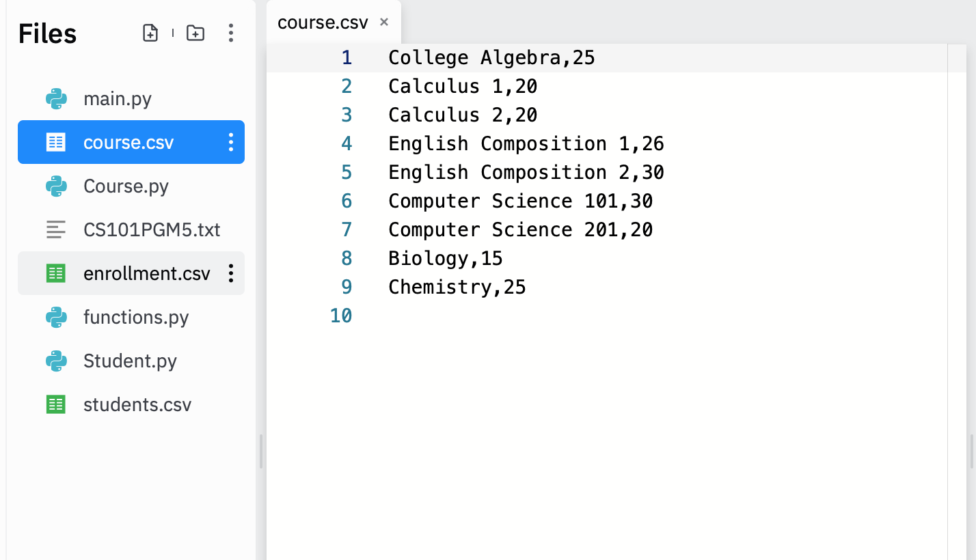The height and width of the screenshot is (560, 976).
Task: Click the new file icon
Action: pos(150,32)
